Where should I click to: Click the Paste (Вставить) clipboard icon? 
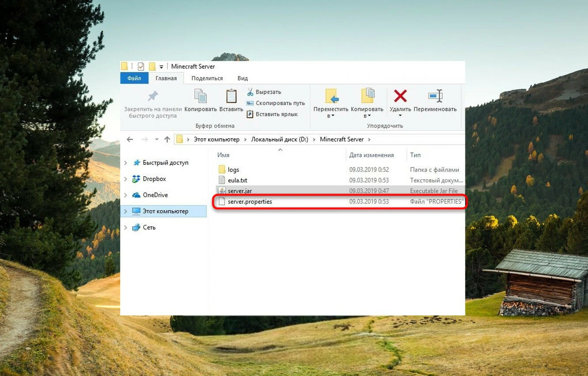click(x=231, y=96)
